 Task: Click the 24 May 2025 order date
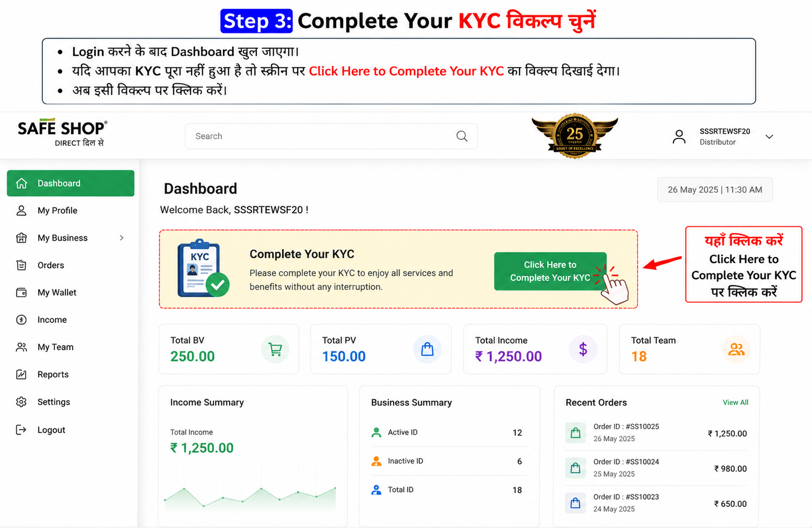click(x=614, y=509)
